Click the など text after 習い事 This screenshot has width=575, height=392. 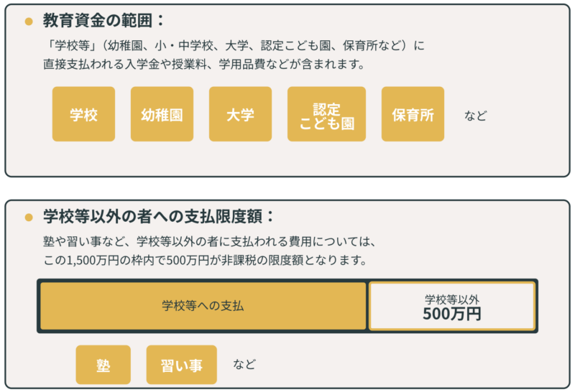[244, 364]
